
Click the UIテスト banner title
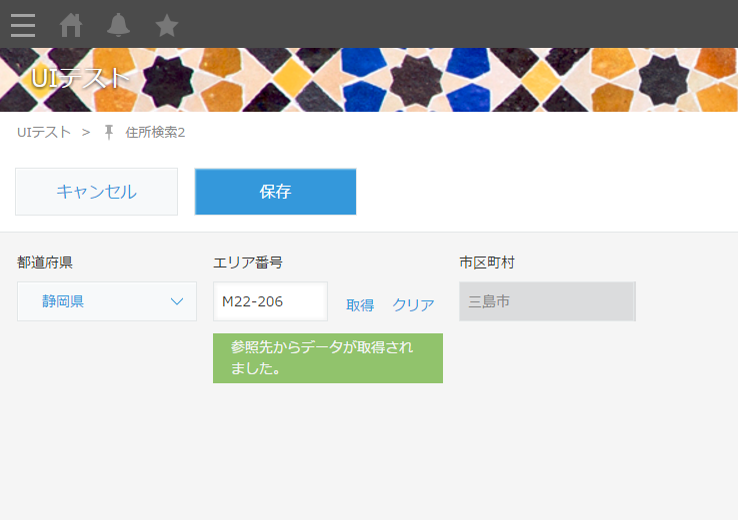pyautogui.click(x=80, y=78)
